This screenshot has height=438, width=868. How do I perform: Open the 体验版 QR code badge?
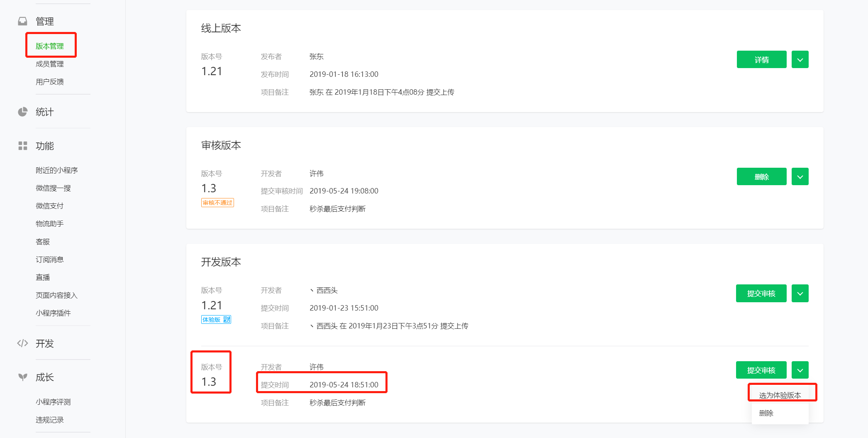point(216,319)
